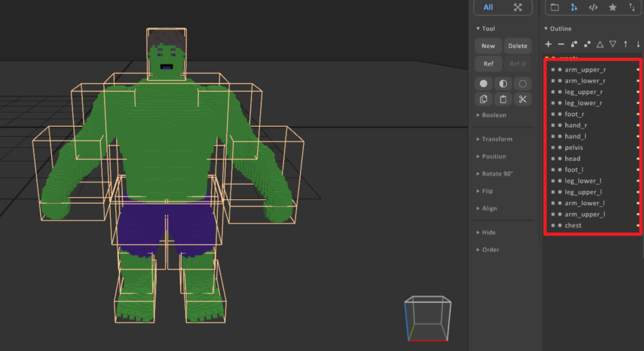
Task: Open the folder icon in top bar
Action: [x=555, y=7]
